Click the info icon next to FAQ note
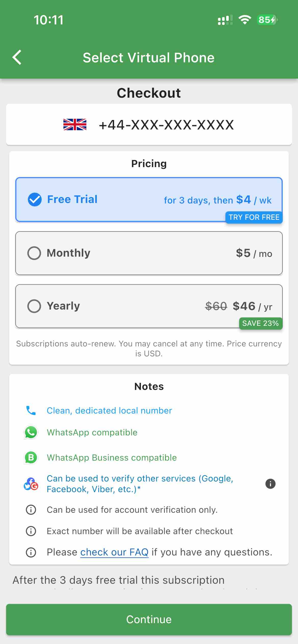 click(x=31, y=552)
